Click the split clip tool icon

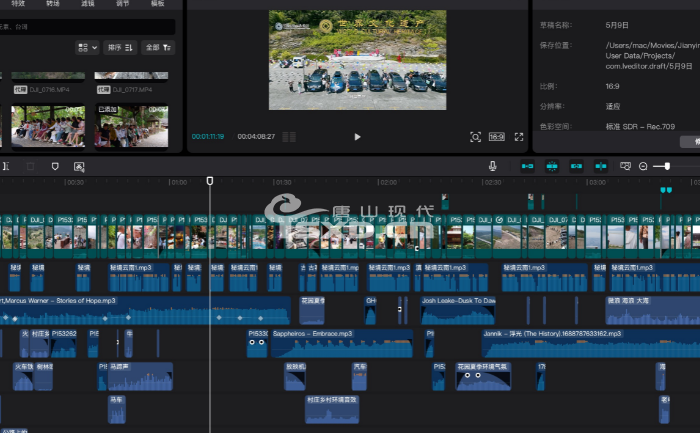pos(6,166)
